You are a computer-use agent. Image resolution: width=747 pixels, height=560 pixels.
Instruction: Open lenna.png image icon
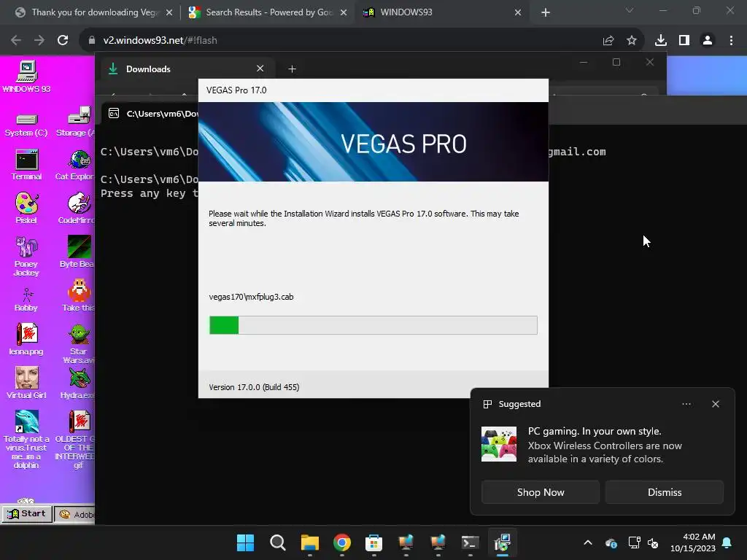(x=26, y=339)
